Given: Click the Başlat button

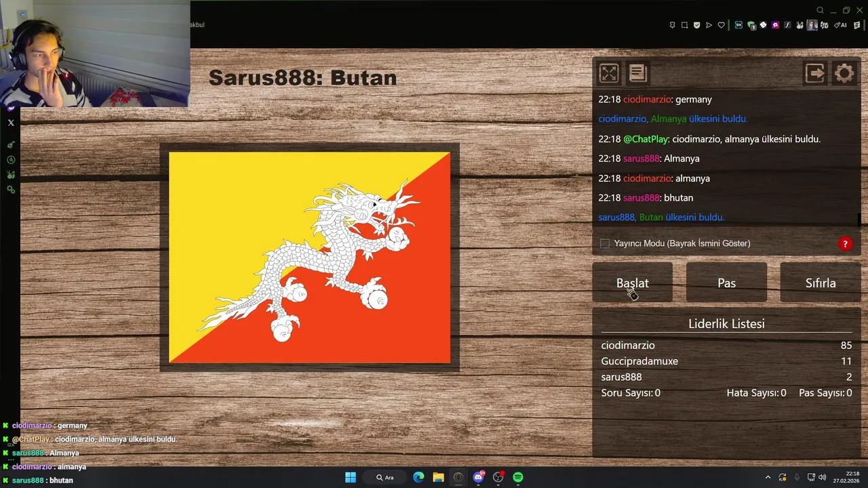Looking at the screenshot, I should (x=633, y=283).
